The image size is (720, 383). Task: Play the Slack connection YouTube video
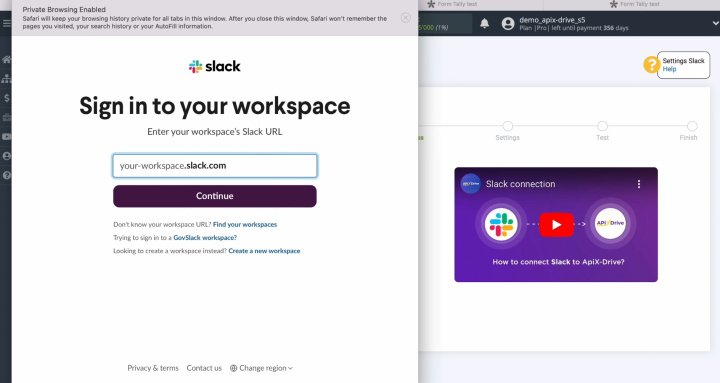(556, 224)
